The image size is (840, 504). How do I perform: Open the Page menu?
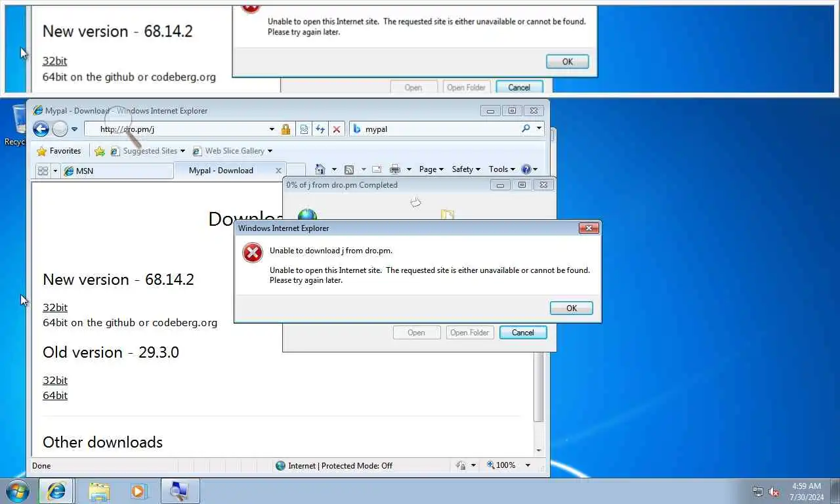[431, 169]
